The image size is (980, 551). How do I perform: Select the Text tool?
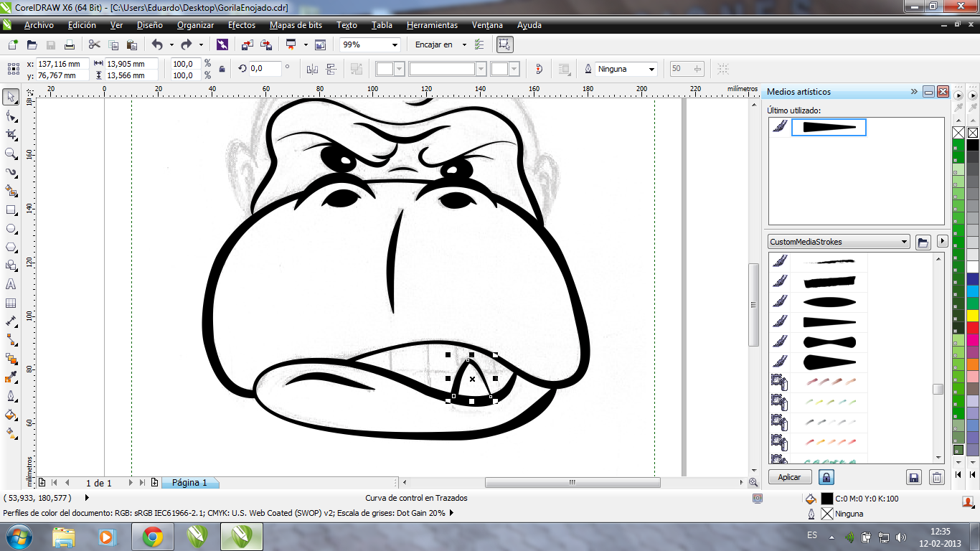coord(11,285)
